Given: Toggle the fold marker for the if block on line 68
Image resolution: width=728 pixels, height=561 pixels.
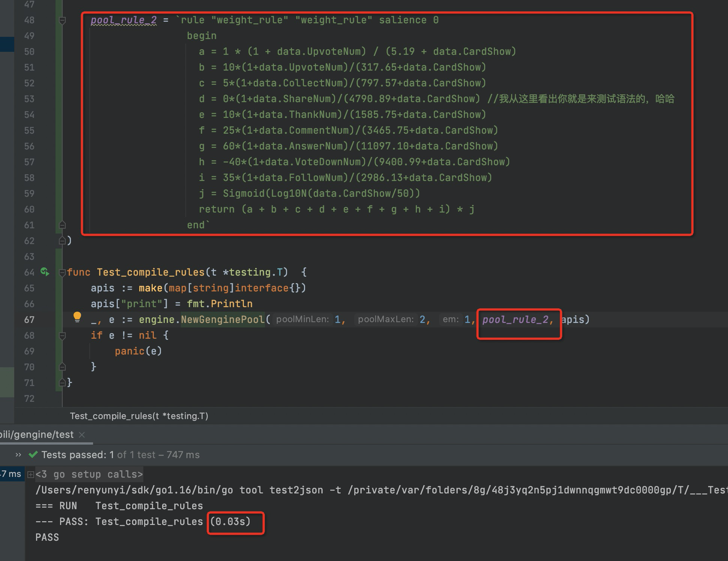Looking at the screenshot, I should [62, 335].
